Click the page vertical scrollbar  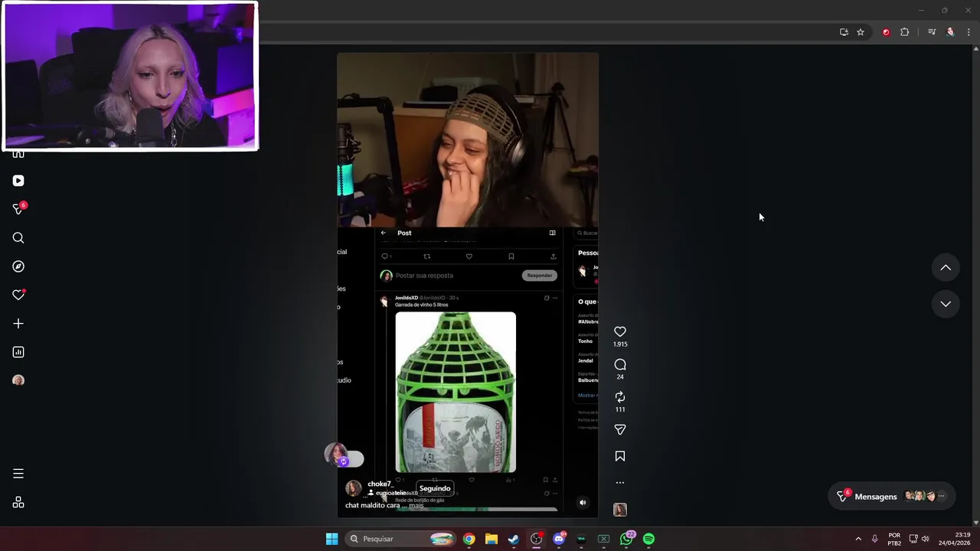pos(976,285)
